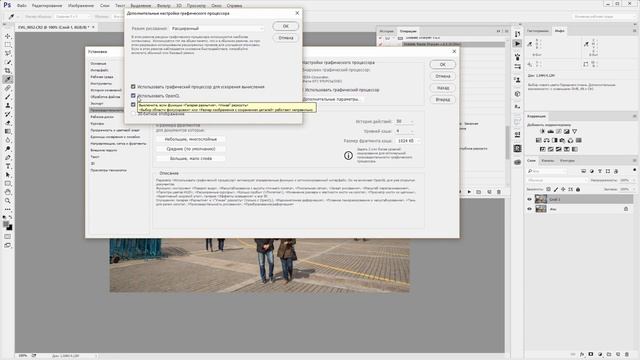640x360 pixels.
Task: Select the Crop tool
Action: (x=8, y=71)
